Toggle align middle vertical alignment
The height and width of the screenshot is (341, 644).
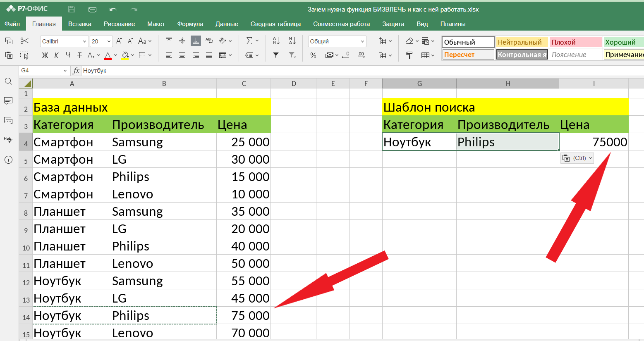pyautogui.click(x=182, y=41)
